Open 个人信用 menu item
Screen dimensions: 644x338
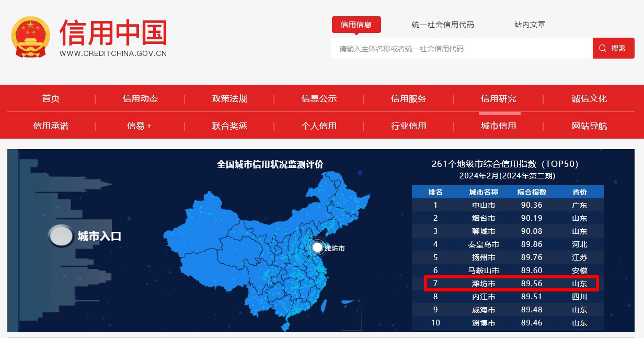[x=319, y=126]
